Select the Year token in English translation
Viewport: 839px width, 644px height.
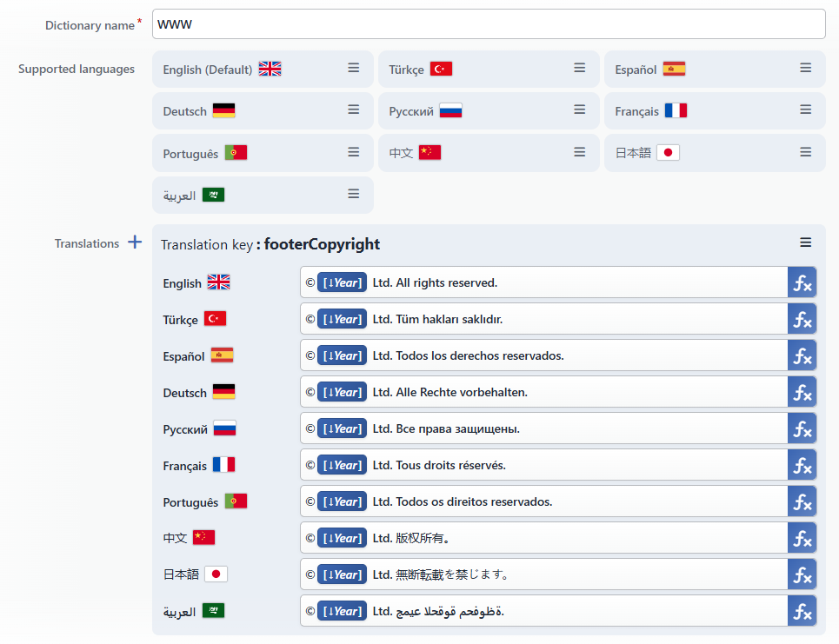pyautogui.click(x=342, y=282)
